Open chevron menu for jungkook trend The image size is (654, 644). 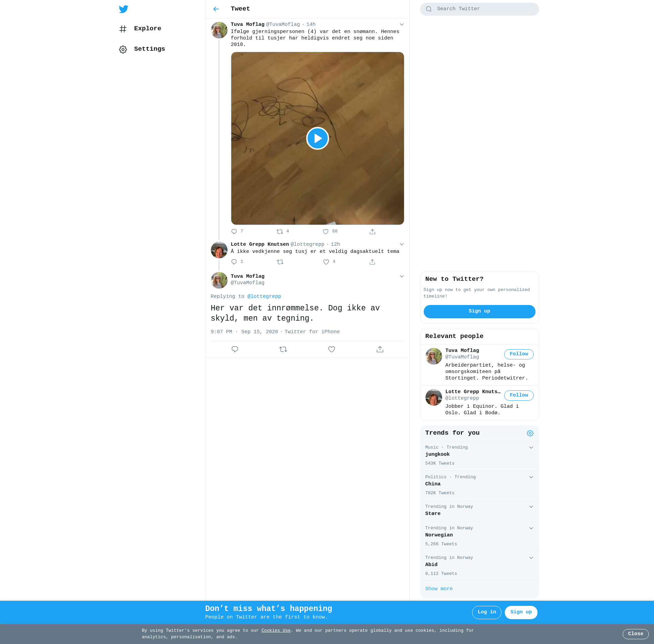click(531, 448)
